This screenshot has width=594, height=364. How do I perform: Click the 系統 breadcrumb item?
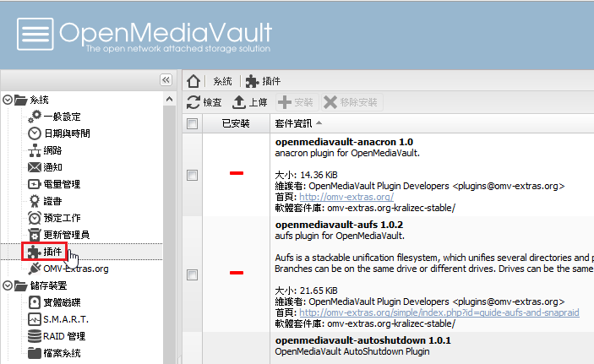pos(222,81)
